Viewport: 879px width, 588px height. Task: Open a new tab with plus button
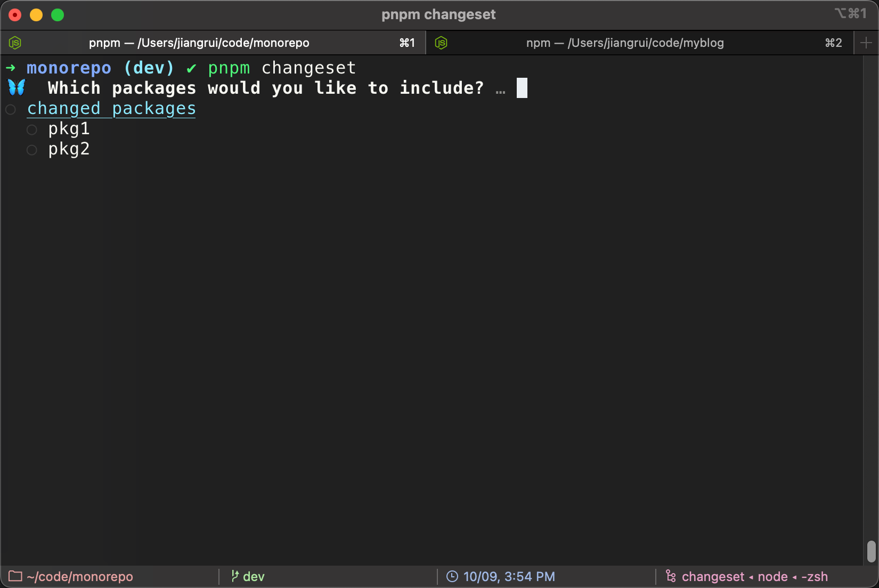[x=866, y=43]
